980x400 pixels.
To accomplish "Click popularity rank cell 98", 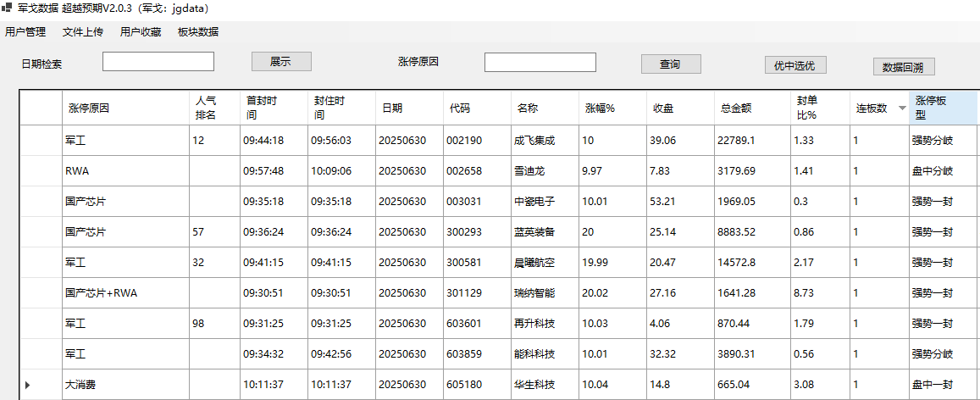I will click(214, 324).
